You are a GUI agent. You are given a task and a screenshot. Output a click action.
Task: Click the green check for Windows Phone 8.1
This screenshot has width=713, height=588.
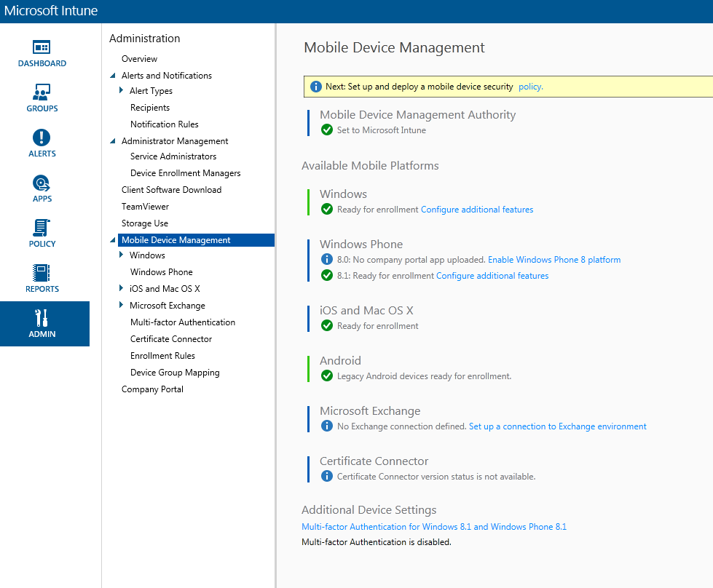pos(327,275)
